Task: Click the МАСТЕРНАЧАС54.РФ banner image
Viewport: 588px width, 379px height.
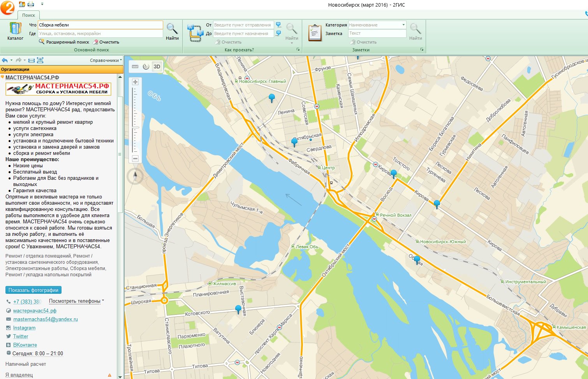Action: (x=58, y=89)
